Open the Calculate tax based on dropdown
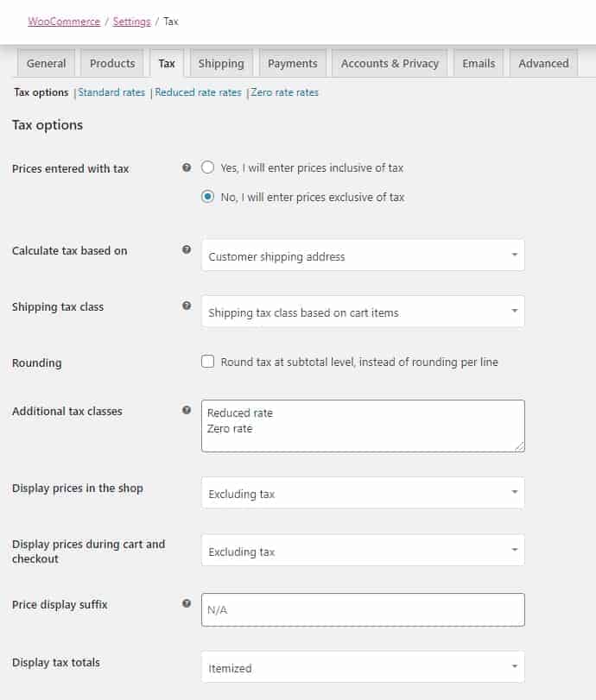The height and width of the screenshot is (700, 596). click(363, 255)
